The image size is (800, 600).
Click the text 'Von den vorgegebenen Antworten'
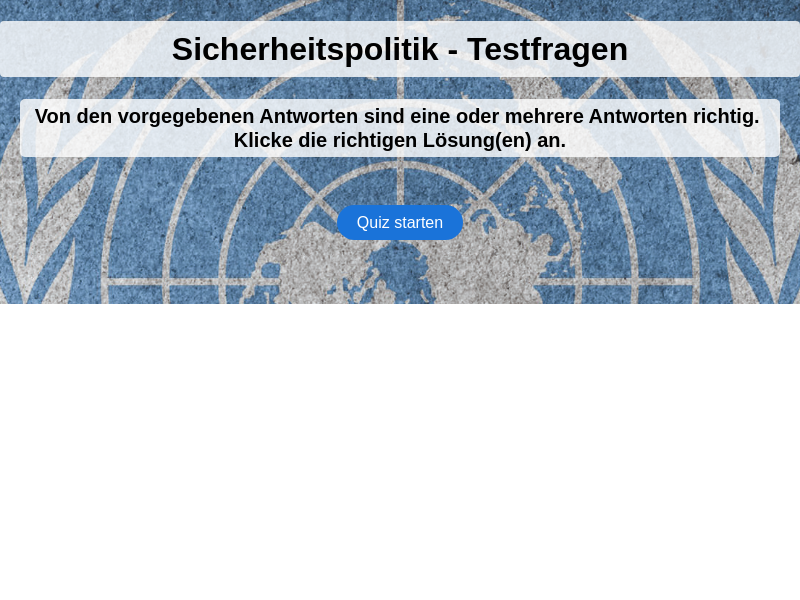196,116
